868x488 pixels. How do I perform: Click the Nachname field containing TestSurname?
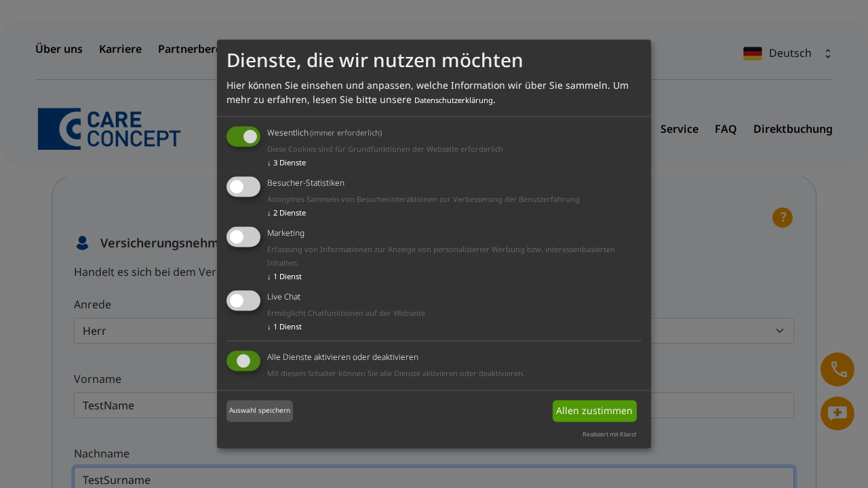click(434, 479)
